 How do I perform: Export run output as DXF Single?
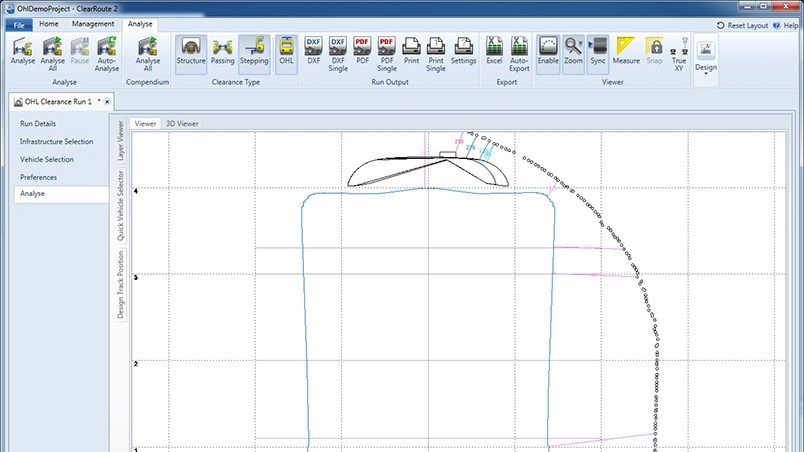(338, 54)
